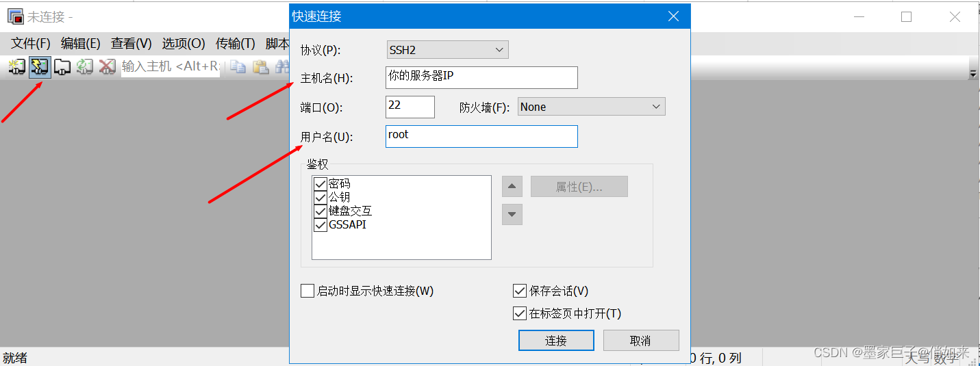Click the 端口 port field showing 22
This screenshot has height=366, width=980.
[x=410, y=107]
